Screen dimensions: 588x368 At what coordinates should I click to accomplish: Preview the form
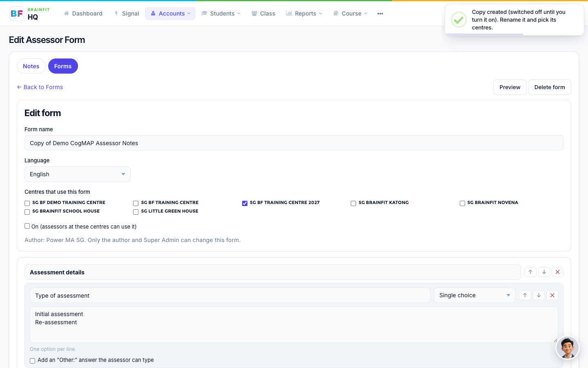(x=510, y=87)
